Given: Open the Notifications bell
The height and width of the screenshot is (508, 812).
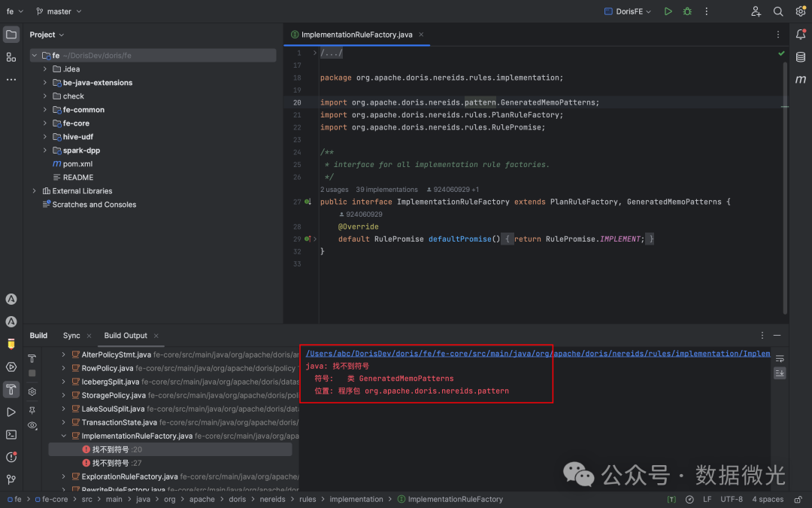Looking at the screenshot, I should click(x=800, y=35).
